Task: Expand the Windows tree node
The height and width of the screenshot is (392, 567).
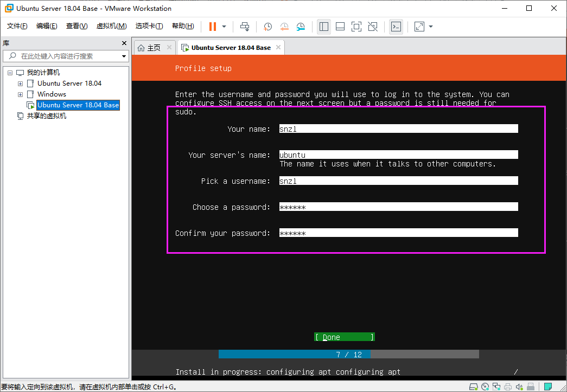Action: pyautogui.click(x=20, y=94)
